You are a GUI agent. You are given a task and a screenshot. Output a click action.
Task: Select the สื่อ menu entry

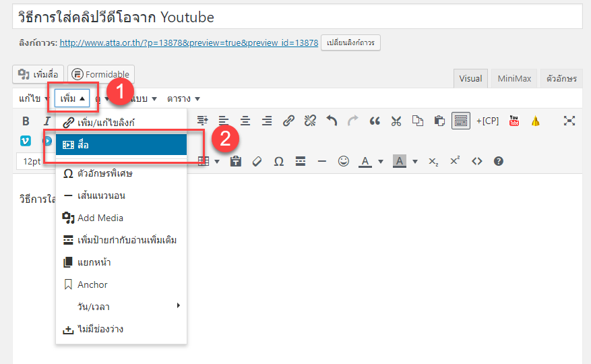121,145
